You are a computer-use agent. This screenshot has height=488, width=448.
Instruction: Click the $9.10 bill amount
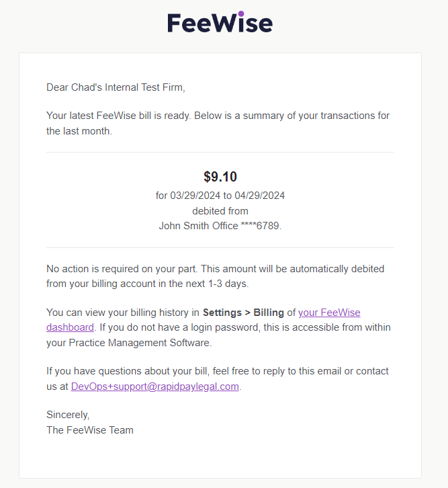tap(220, 177)
